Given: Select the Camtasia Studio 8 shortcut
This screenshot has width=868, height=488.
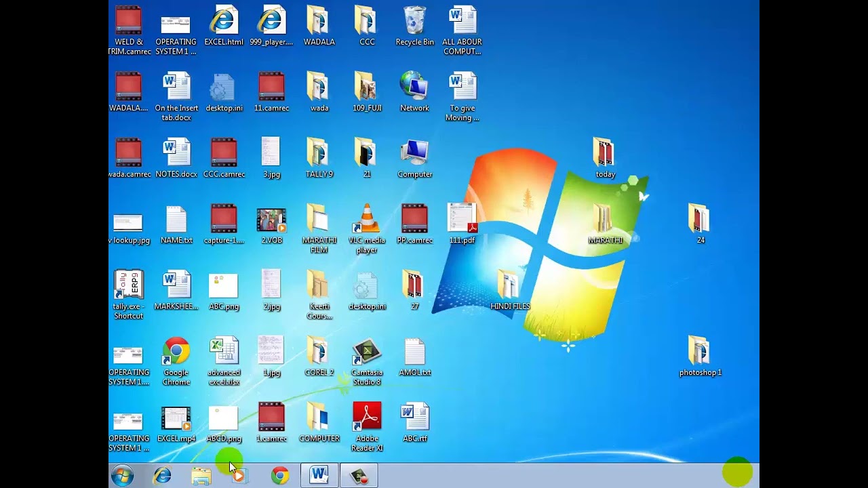Looking at the screenshot, I should [x=367, y=361].
